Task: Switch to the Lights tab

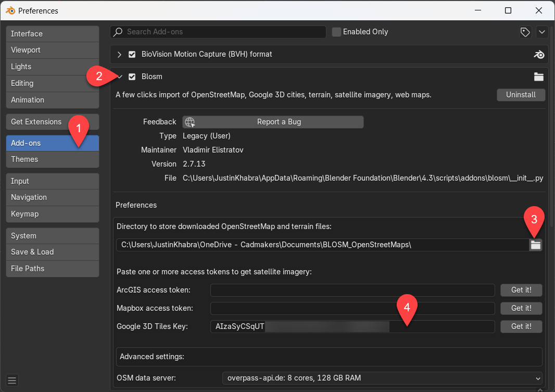Action: point(53,67)
